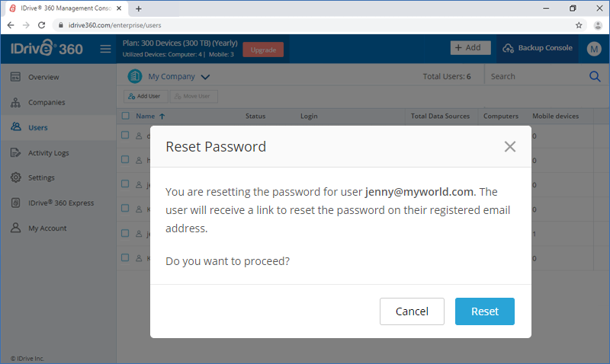The height and width of the screenshot is (364, 610).
Task: Focus the Search users field
Action: coord(537,76)
